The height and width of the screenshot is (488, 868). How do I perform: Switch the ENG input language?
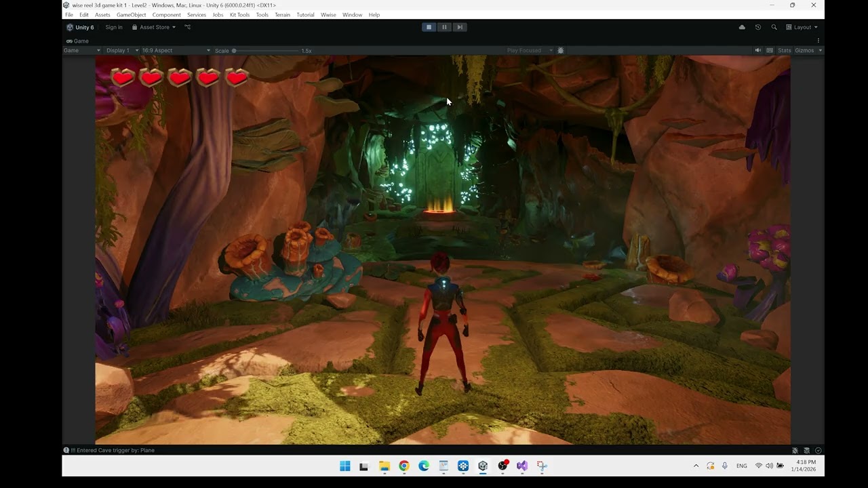coord(742,466)
